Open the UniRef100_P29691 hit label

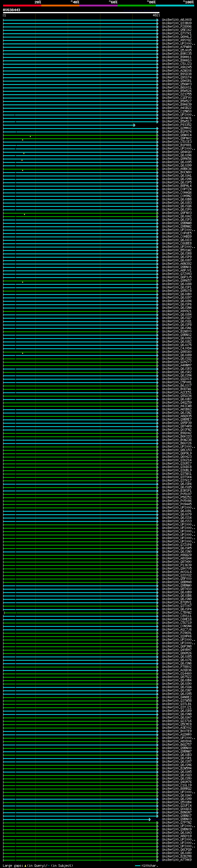(176, 633)
